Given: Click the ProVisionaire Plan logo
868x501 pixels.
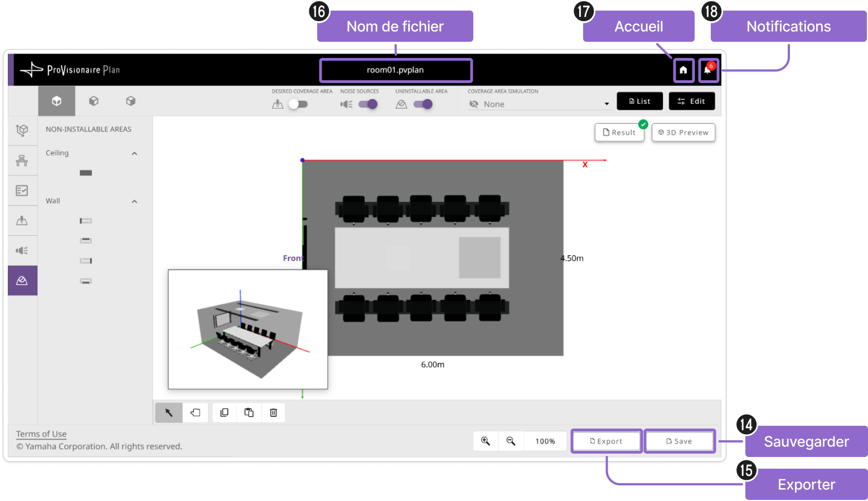Looking at the screenshot, I should [70, 70].
